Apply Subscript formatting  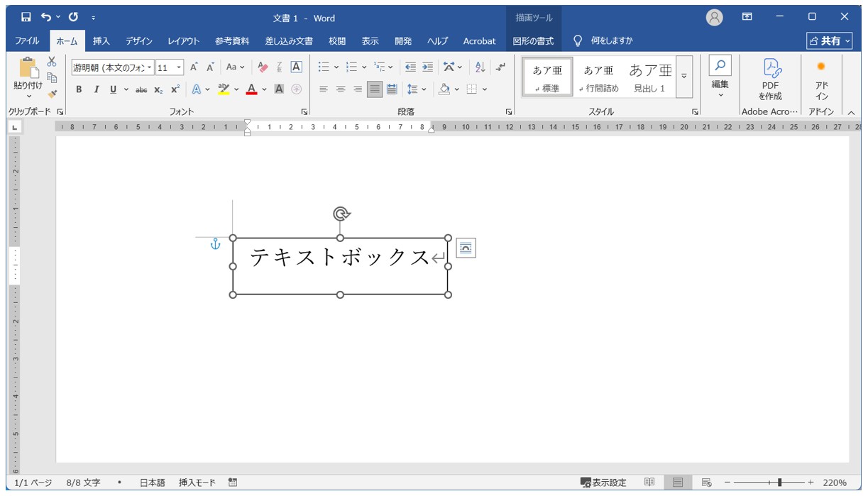point(158,89)
